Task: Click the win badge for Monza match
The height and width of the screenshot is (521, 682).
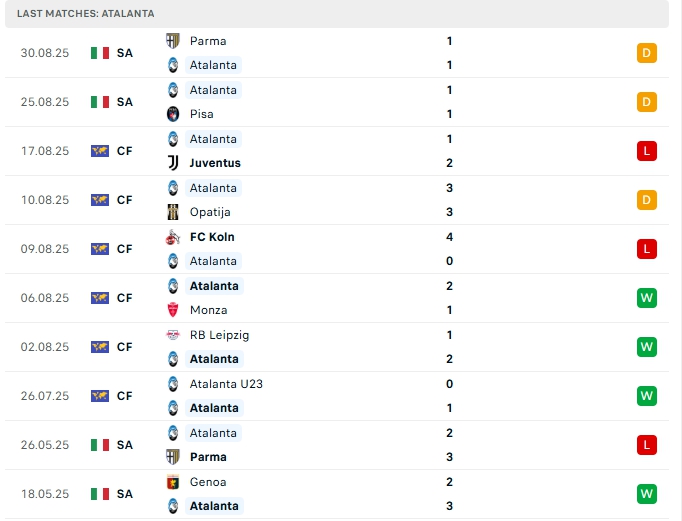Action: [x=646, y=298]
